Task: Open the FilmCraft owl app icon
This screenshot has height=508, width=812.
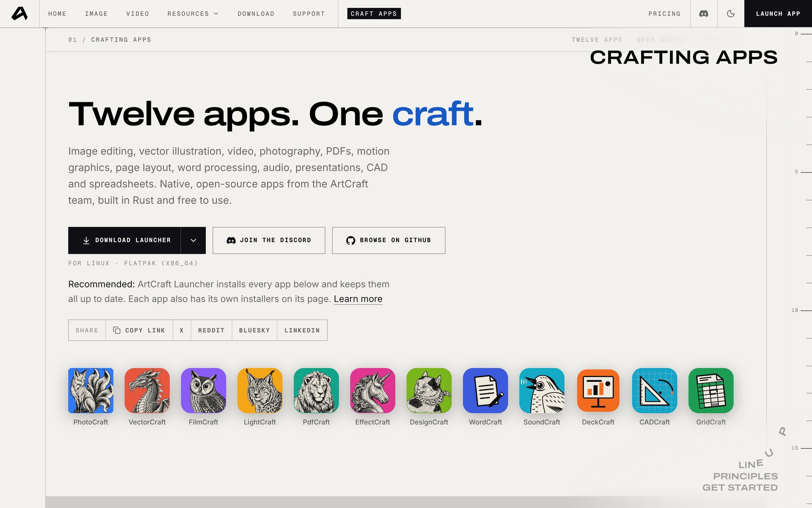Action: point(203,390)
